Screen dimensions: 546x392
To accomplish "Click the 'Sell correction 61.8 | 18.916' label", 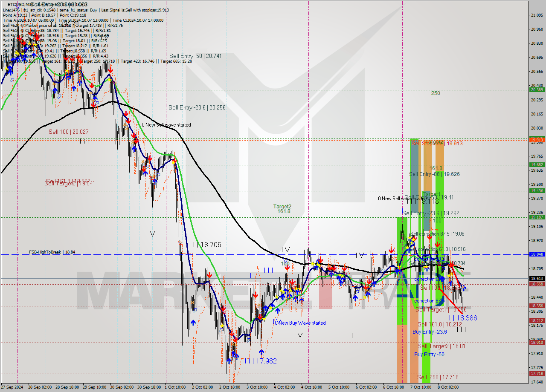I will tap(438, 249).
